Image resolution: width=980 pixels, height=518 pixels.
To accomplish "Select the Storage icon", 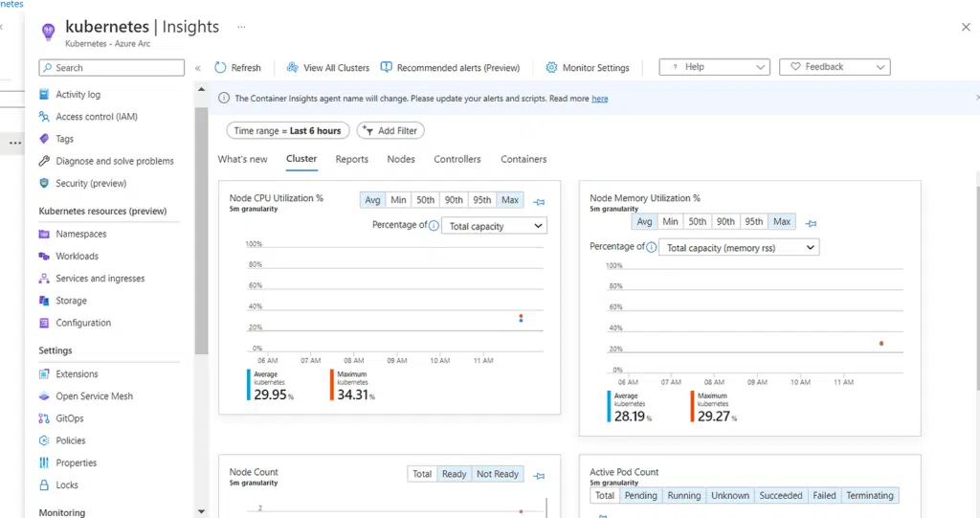I will tap(44, 301).
